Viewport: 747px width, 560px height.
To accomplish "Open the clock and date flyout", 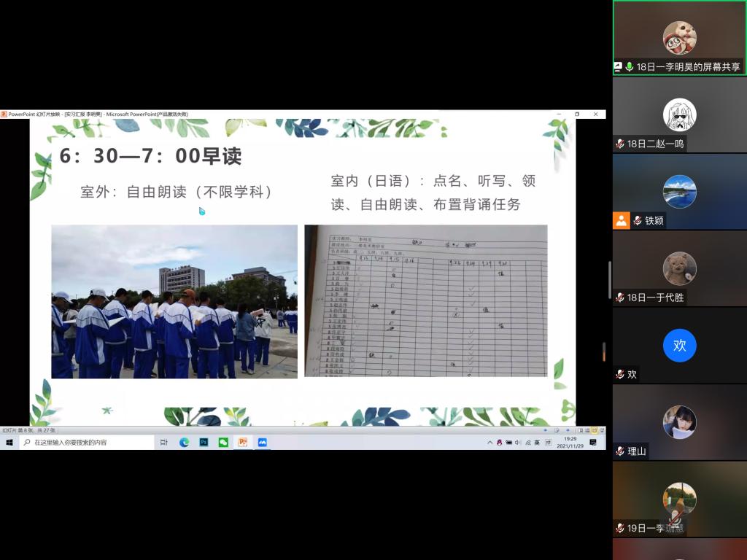I will [x=567, y=442].
